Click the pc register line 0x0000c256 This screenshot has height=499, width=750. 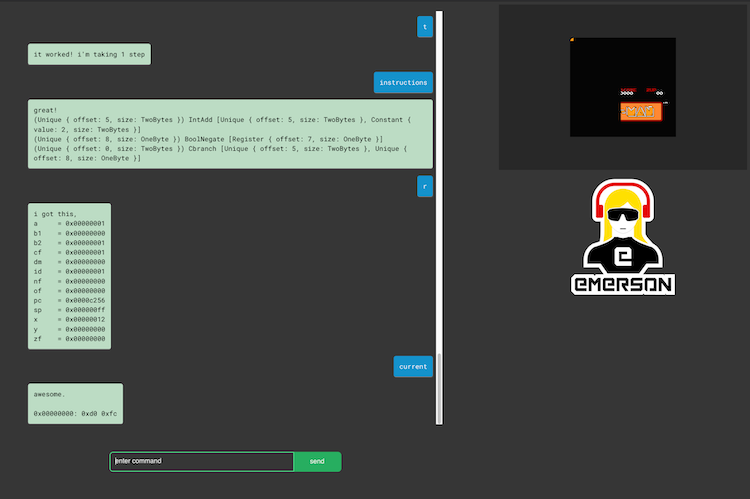tap(69, 298)
